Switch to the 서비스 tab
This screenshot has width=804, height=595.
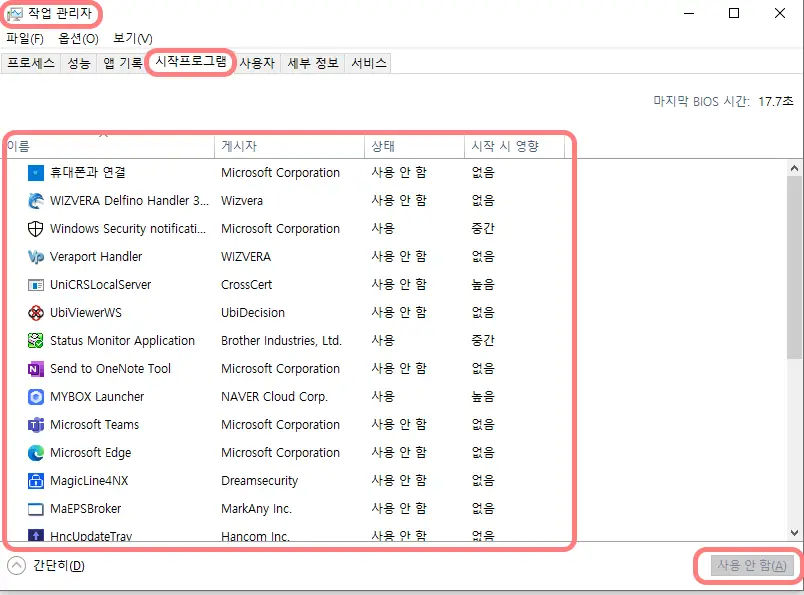click(x=368, y=63)
